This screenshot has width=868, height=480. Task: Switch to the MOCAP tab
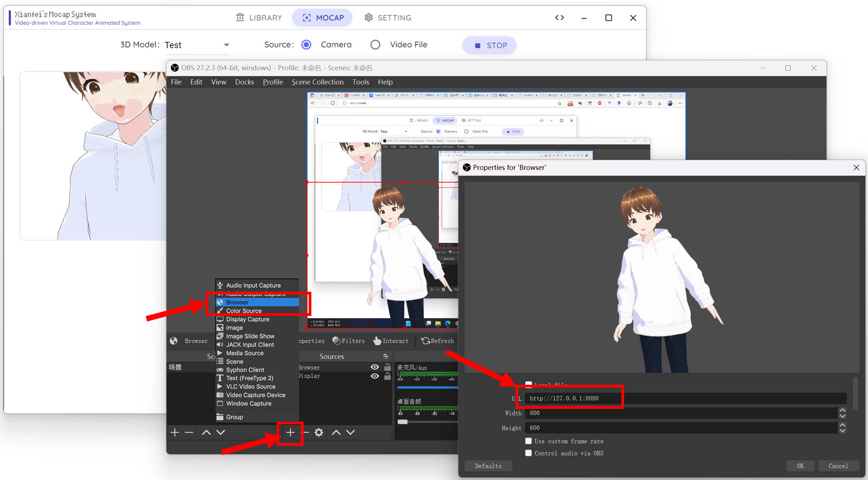pyautogui.click(x=323, y=18)
